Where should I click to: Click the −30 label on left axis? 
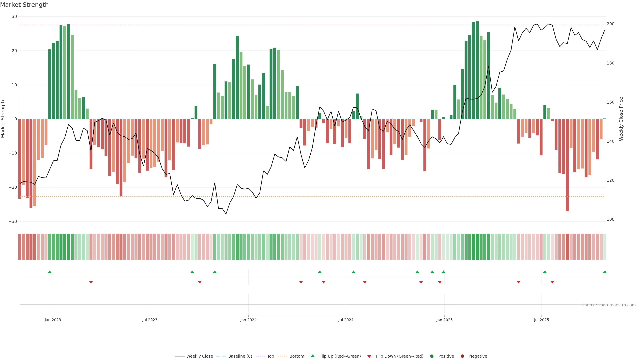tap(13, 221)
